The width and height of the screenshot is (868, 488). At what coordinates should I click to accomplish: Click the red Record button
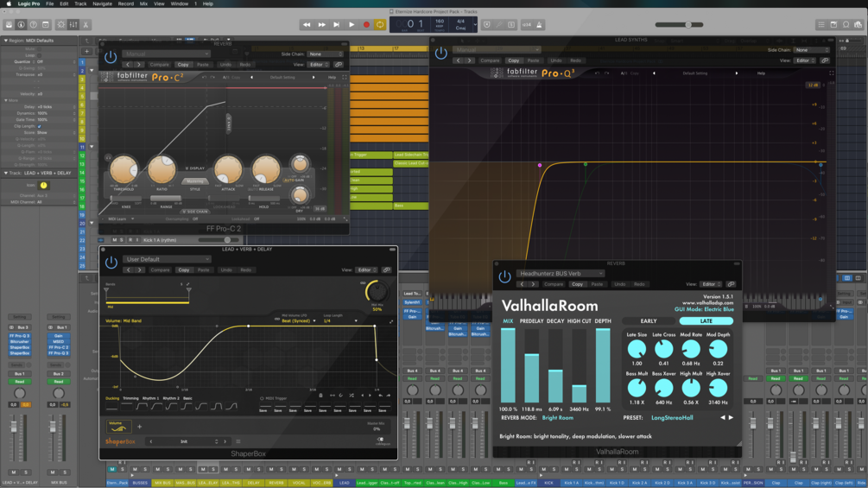(x=366, y=24)
